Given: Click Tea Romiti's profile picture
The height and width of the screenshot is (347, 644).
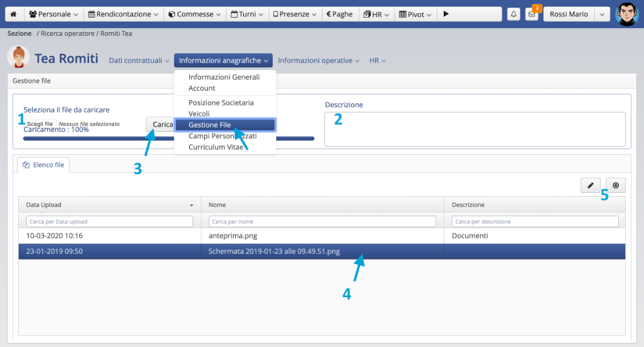Looking at the screenshot, I should (x=18, y=58).
